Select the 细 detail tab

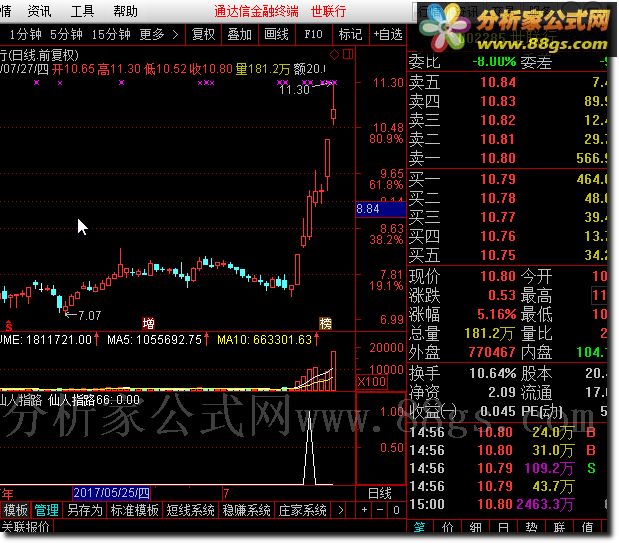(x=475, y=527)
